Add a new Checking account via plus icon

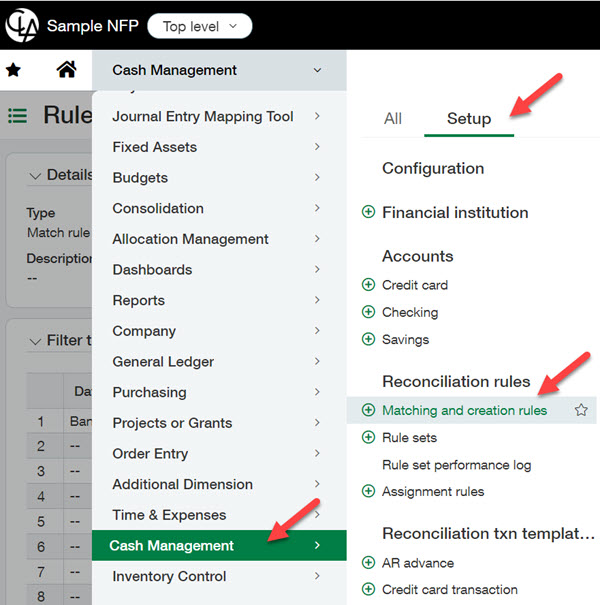pos(368,312)
